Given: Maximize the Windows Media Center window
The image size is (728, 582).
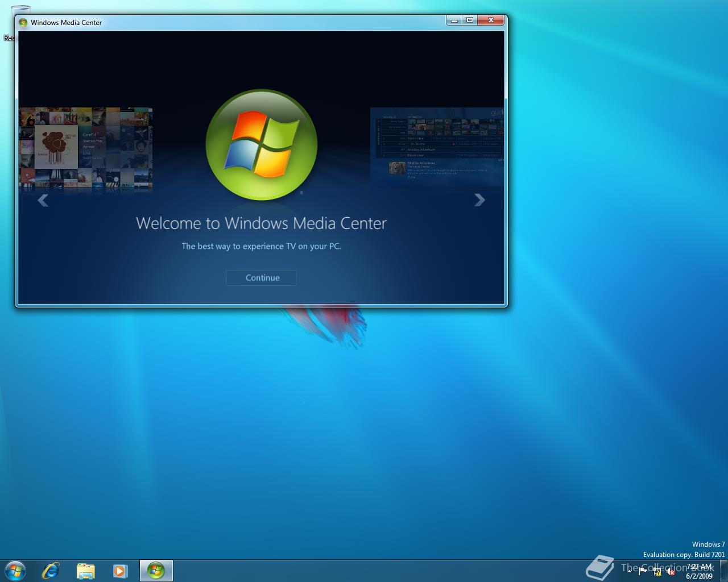Looking at the screenshot, I should (470, 20).
